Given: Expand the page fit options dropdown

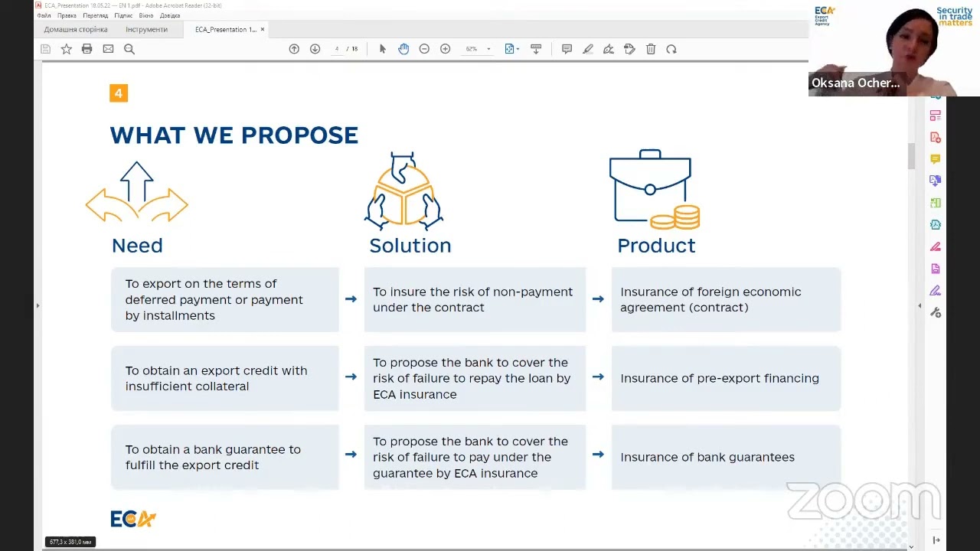Looking at the screenshot, I should click(x=518, y=49).
